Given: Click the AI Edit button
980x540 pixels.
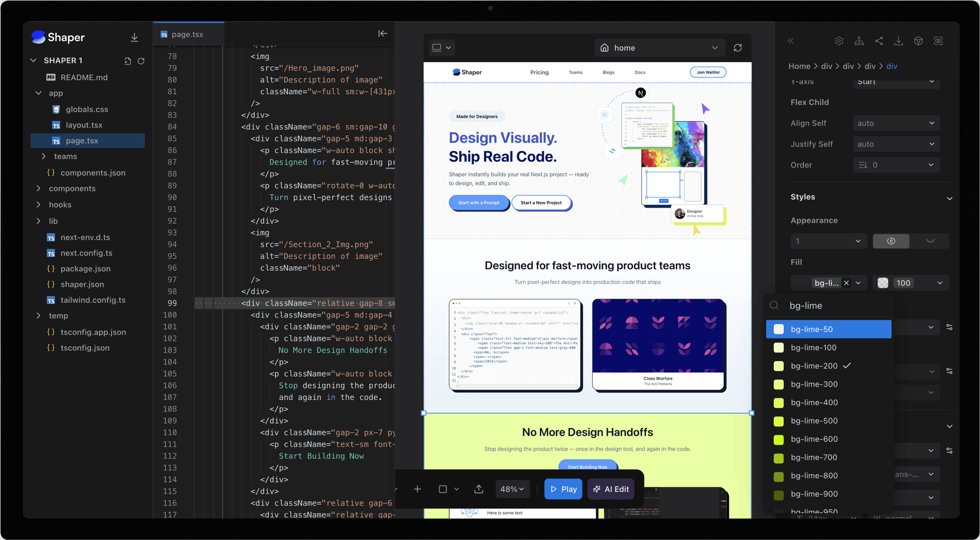Looking at the screenshot, I should coord(611,489).
